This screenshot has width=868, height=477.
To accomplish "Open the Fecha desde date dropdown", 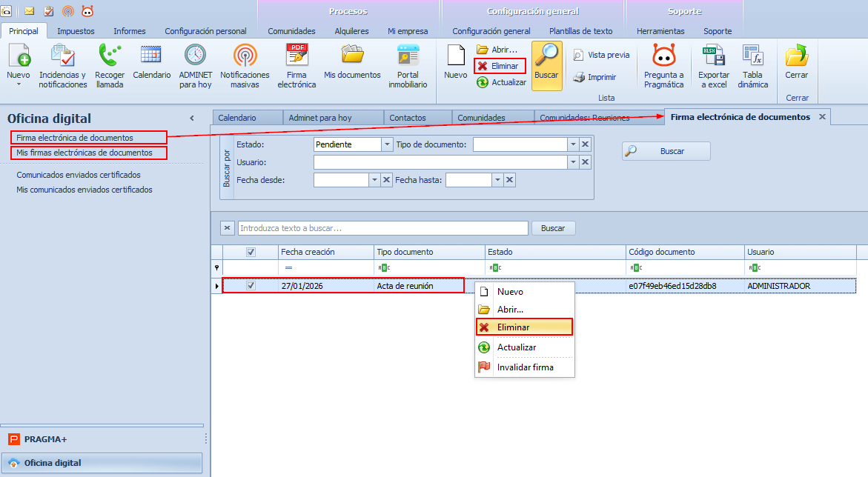I will pos(375,180).
